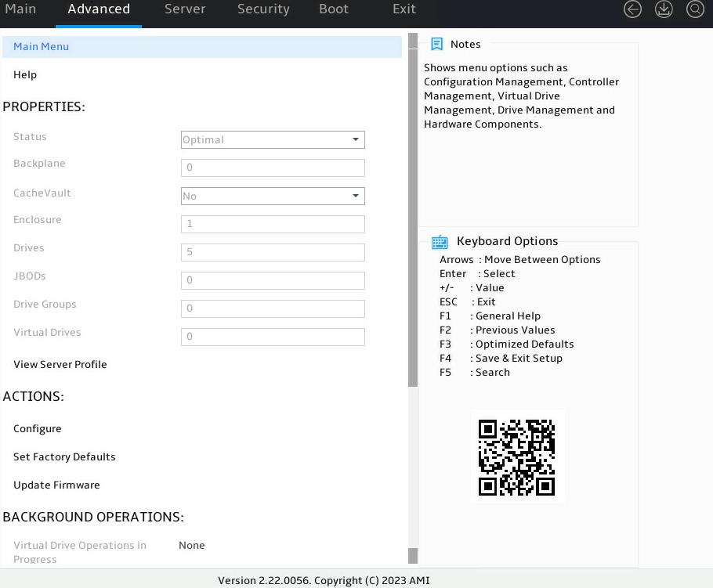713x588 pixels.
Task: Click the 'None' background operations value
Action: 191,545
